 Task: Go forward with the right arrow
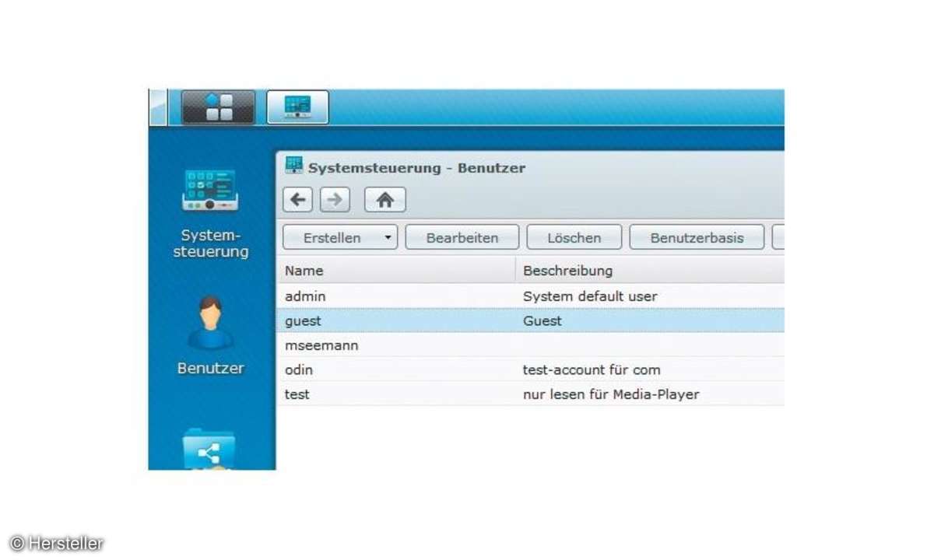[x=335, y=200]
